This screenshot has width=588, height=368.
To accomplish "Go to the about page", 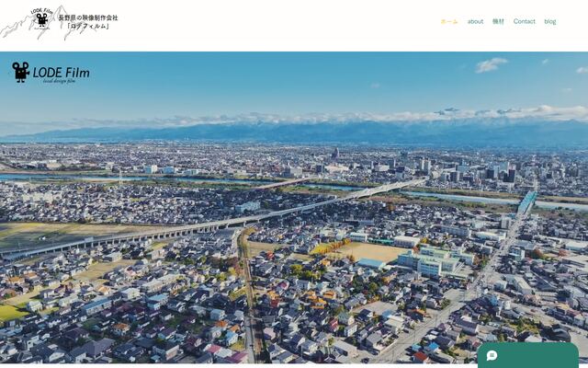I will pos(475,21).
